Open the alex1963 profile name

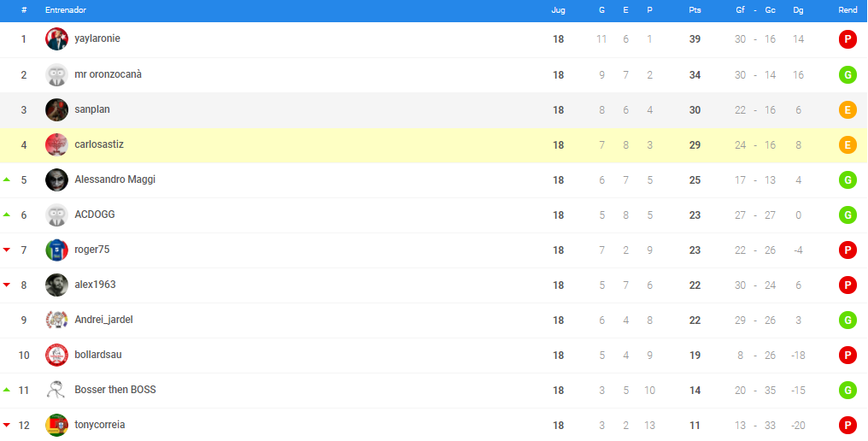pyautogui.click(x=95, y=285)
